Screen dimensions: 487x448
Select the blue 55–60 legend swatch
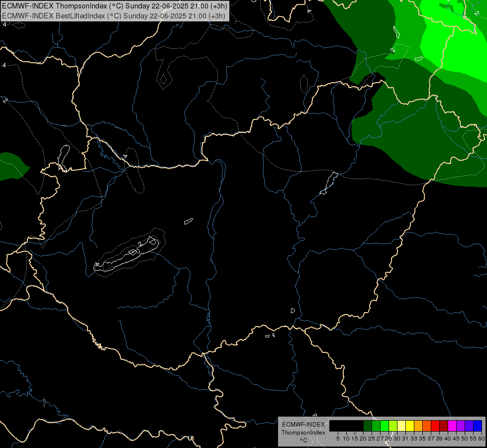click(478, 426)
